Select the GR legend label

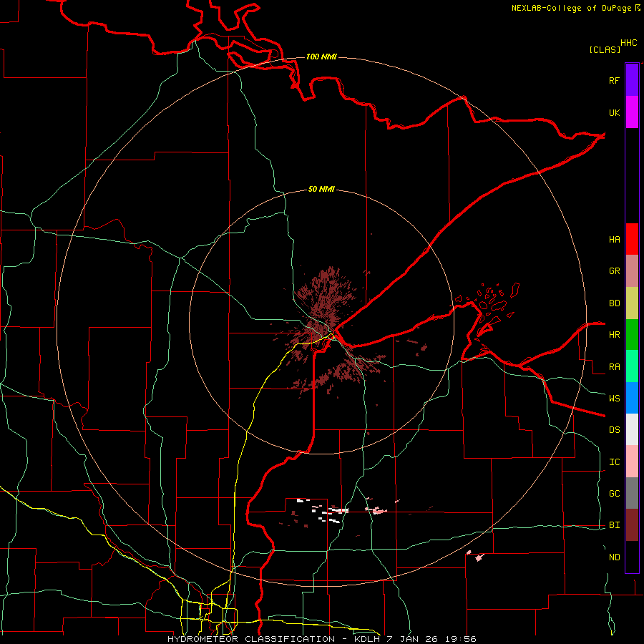(614, 271)
